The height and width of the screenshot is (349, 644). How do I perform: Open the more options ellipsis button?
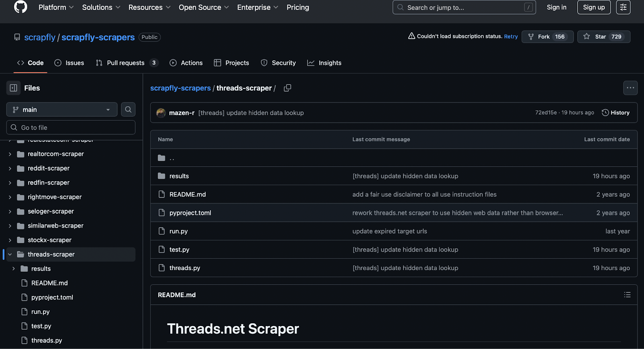tap(630, 88)
